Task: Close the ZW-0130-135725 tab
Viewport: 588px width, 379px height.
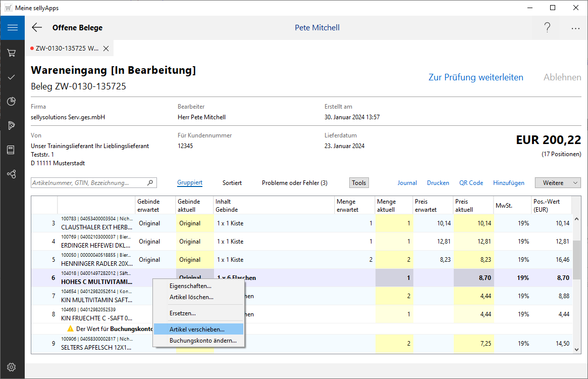Action: pyautogui.click(x=106, y=49)
